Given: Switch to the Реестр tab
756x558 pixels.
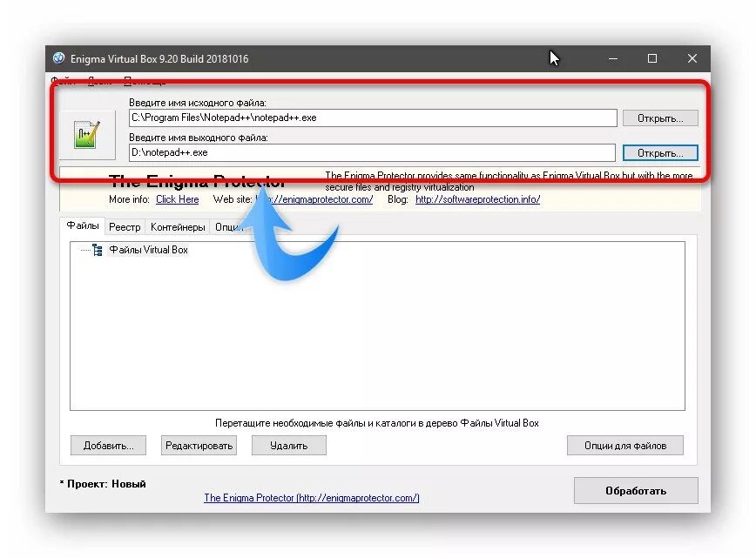Looking at the screenshot, I should coord(125,227).
